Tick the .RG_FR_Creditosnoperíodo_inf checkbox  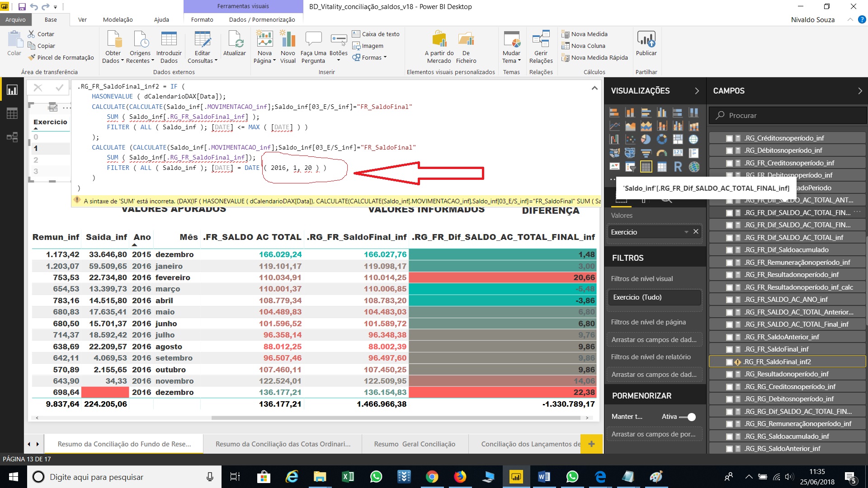coord(729,163)
